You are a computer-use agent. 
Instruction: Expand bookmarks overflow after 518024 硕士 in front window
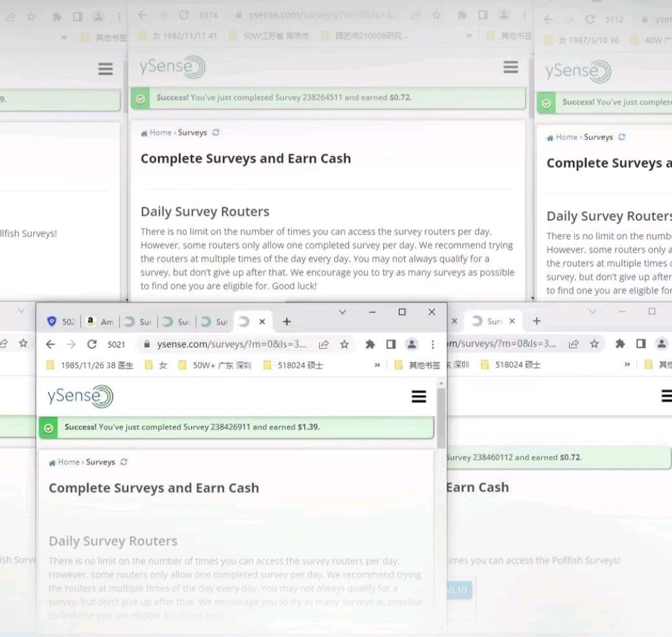click(377, 365)
